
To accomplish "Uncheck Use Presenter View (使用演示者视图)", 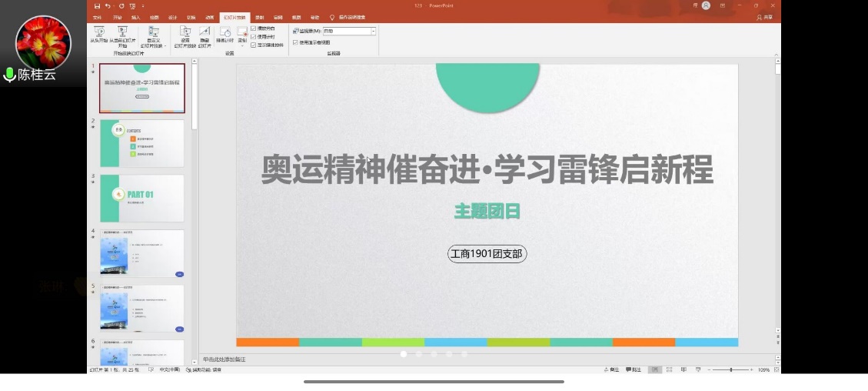I will (x=296, y=42).
